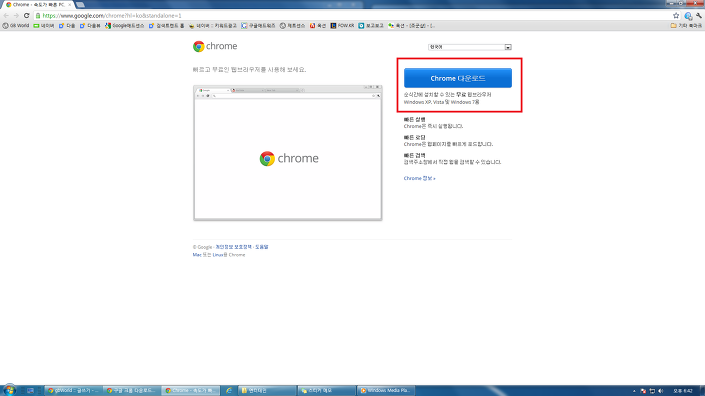Image resolution: width=705 pixels, height=396 pixels.
Task: Open the Chrome wrench settings menu
Action: [x=699, y=16]
